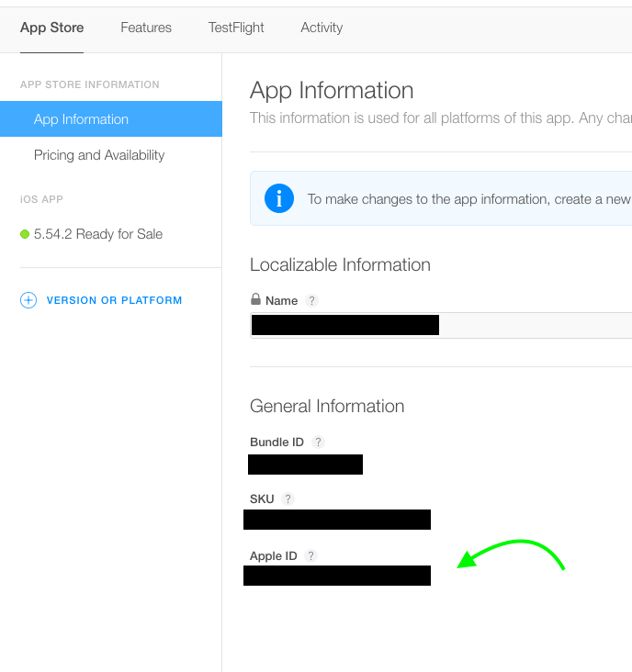Click the plus circle icon for Version or Platform
The width and height of the screenshot is (632, 672).
click(x=28, y=300)
